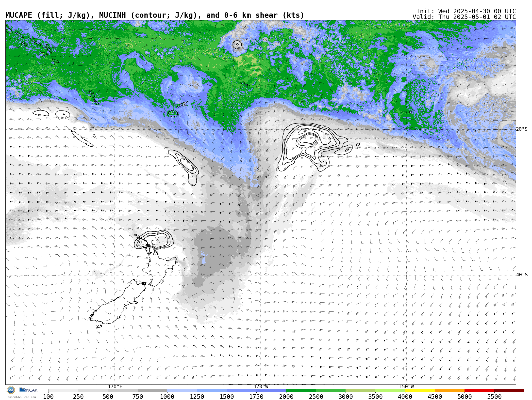Click the long New Caledonia island outline
Viewport: 532px width, 400px height.
point(82,138)
